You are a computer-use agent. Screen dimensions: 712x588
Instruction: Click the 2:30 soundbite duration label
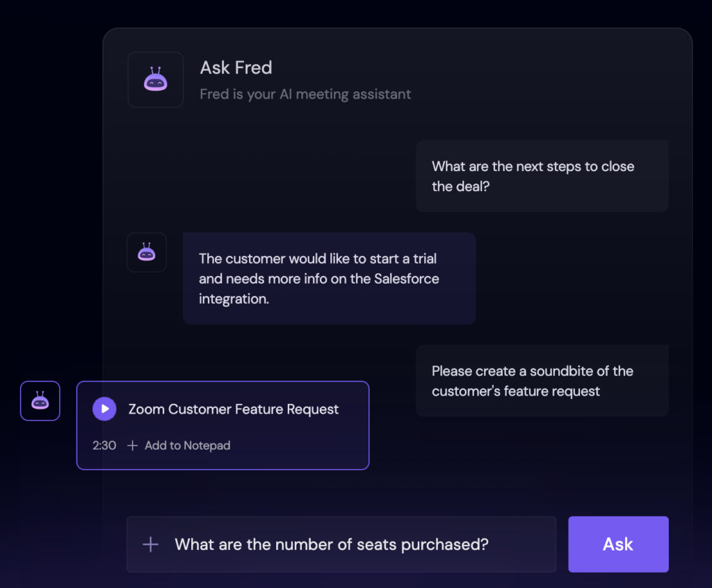coord(104,446)
